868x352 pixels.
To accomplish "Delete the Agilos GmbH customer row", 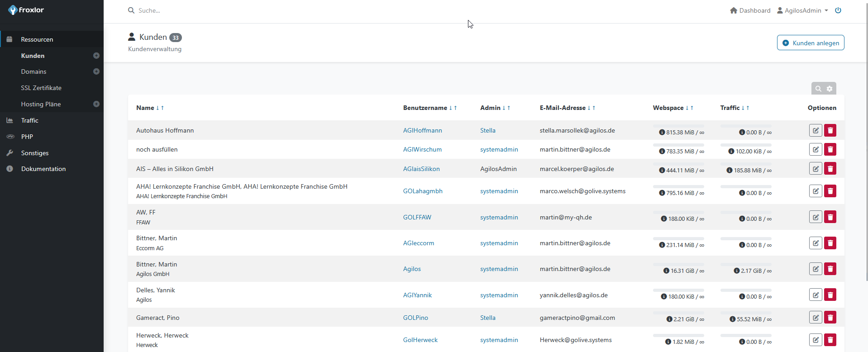I will tap(830, 269).
